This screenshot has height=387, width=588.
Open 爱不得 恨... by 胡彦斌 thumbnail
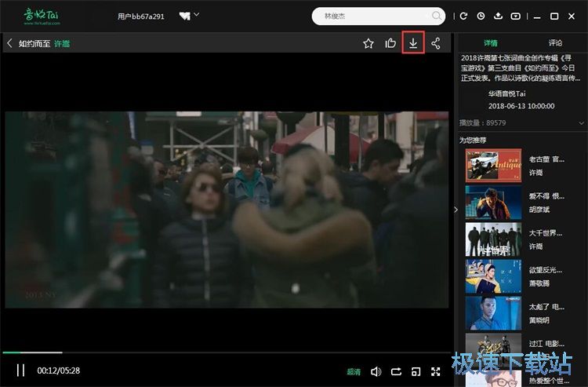[493, 203]
